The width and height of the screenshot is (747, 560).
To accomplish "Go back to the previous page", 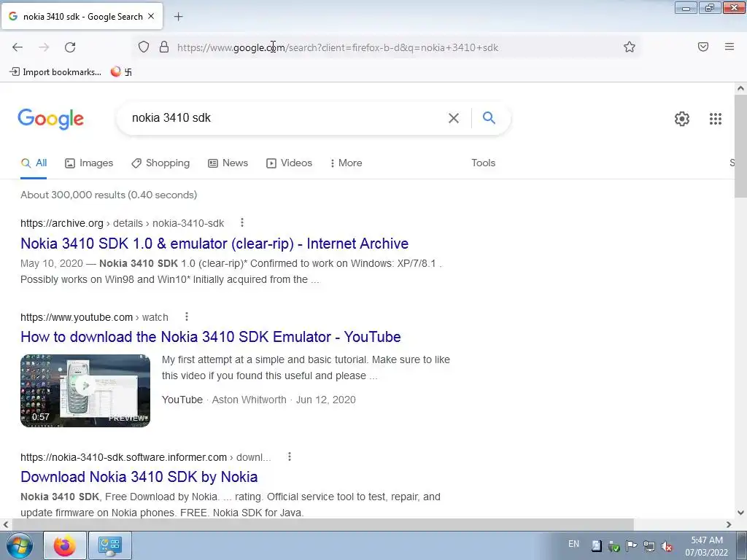I will [18, 47].
